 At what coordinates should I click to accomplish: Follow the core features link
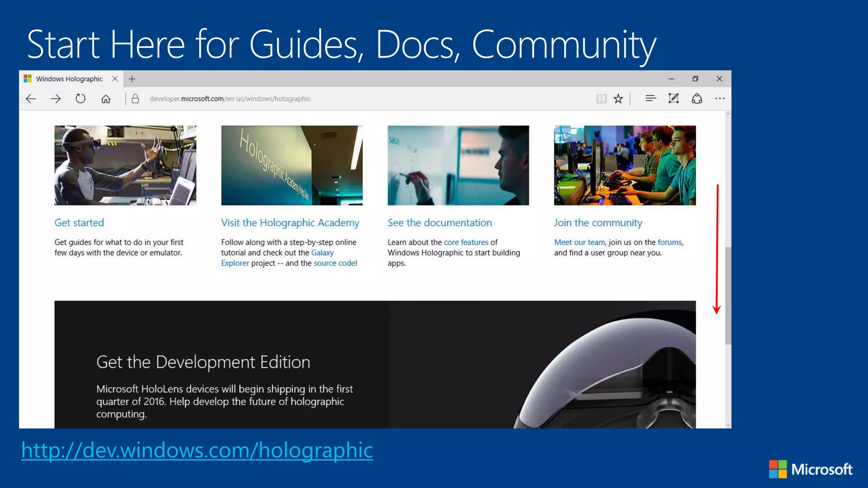pyautogui.click(x=466, y=242)
